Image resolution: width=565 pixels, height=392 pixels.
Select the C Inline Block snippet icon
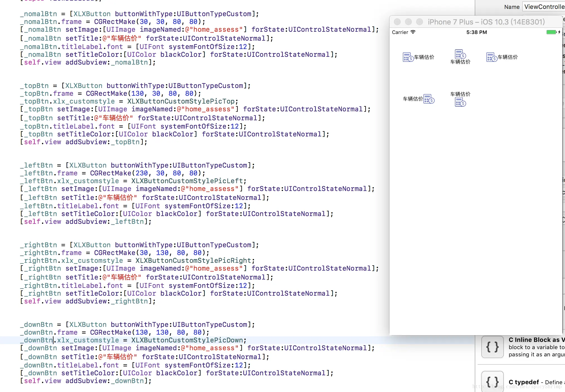[492, 347]
